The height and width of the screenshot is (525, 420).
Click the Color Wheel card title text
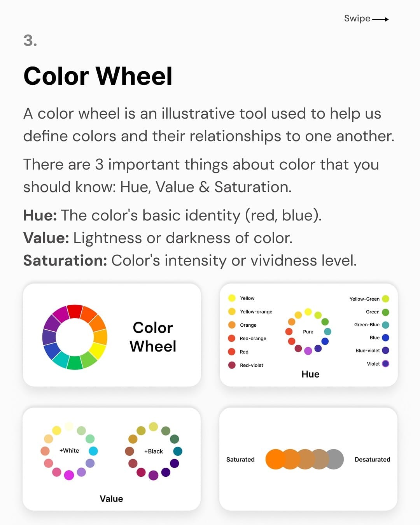pos(153,337)
